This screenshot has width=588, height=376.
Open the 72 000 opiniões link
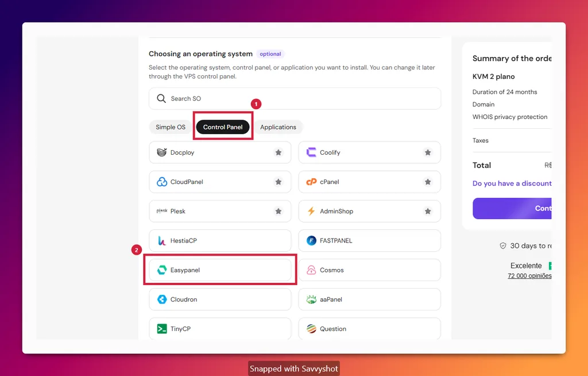click(529, 276)
